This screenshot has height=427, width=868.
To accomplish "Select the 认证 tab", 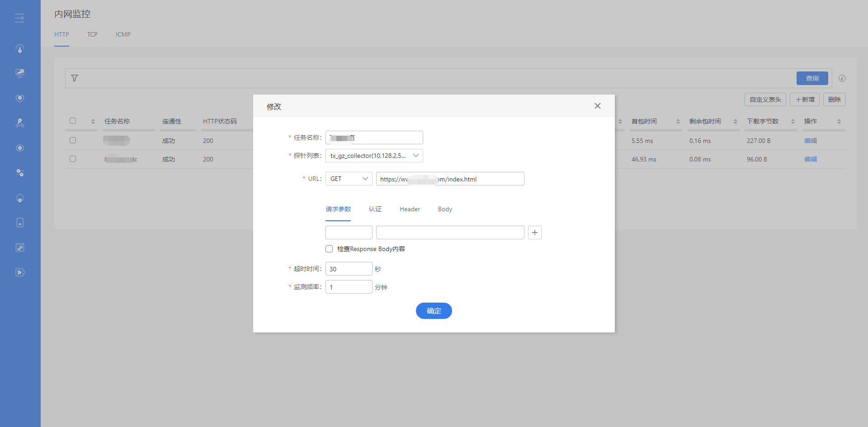I will pyautogui.click(x=375, y=209).
